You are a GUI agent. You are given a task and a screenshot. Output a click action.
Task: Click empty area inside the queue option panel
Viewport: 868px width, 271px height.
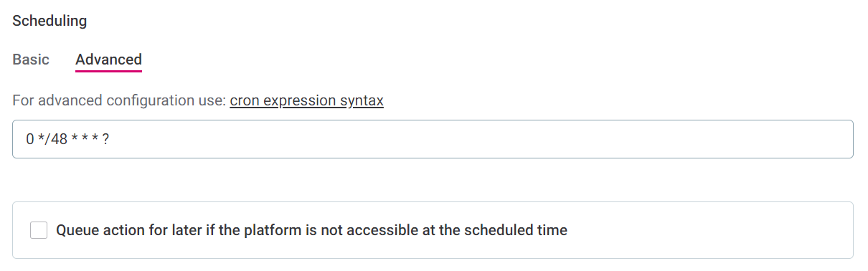click(x=710, y=230)
